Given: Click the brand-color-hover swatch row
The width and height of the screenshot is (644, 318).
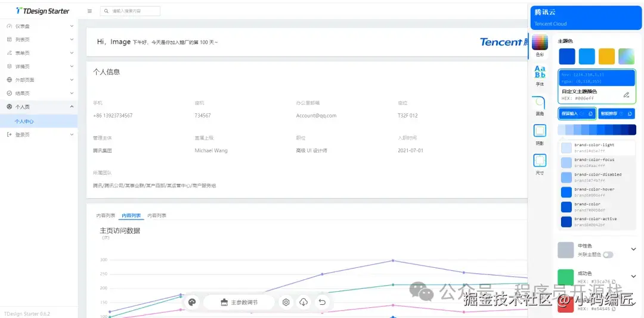Looking at the screenshot, I should [597, 192].
